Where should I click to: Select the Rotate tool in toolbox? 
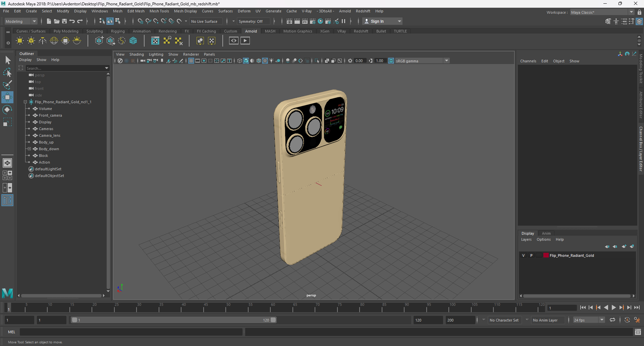[x=7, y=110]
